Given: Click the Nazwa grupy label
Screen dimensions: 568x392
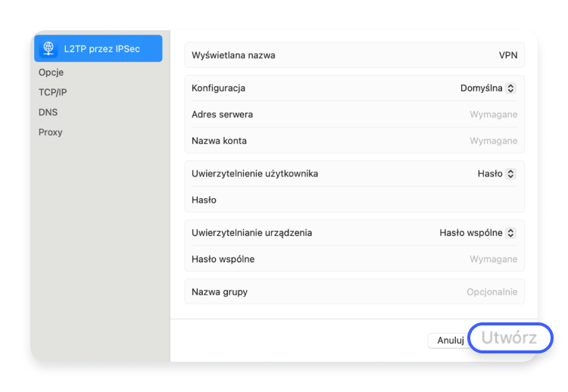Looking at the screenshot, I should point(220,292).
